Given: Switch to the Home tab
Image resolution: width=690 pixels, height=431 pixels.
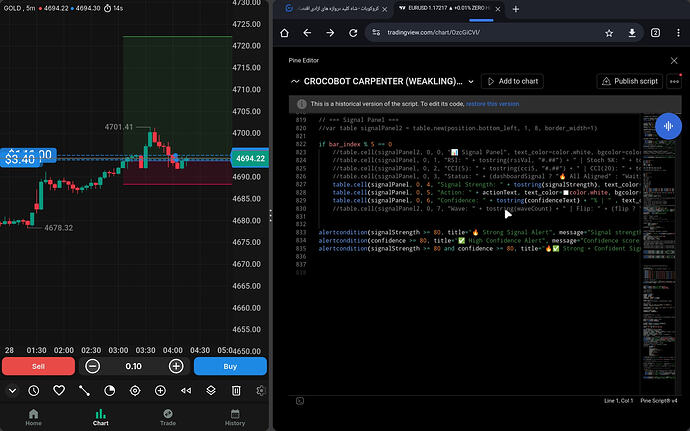Looking at the screenshot, I should (33, 417).
